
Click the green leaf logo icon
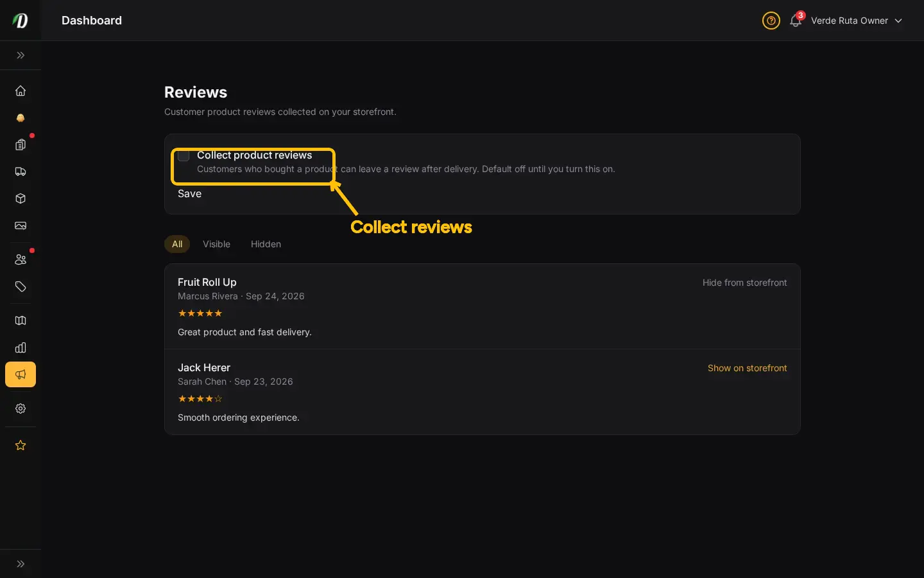coord(21,21)
